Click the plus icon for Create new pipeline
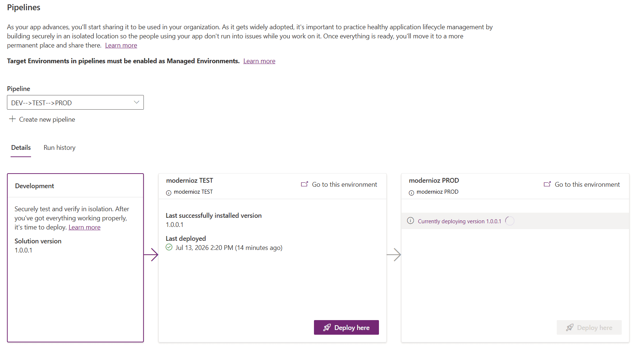This screenshot has height=357, width=644. click(x=12, y=119)
